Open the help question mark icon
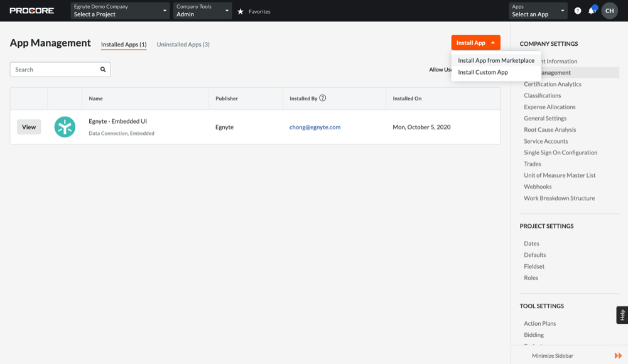Image resolution: width=628 pixels, height=364 pixels. [577, 10]
